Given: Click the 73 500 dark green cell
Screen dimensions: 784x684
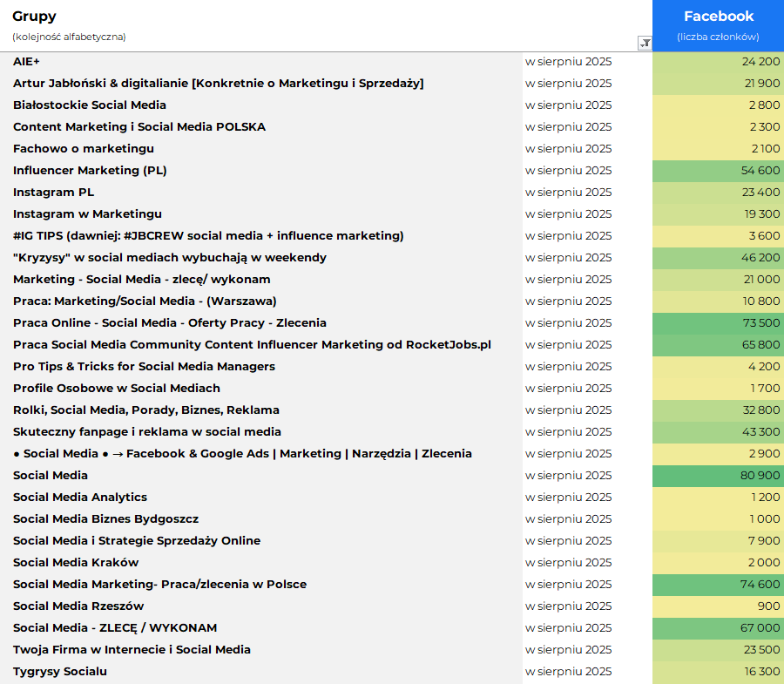Looking at the screenshot, I should pyautogui.click(x=718, y=323).
